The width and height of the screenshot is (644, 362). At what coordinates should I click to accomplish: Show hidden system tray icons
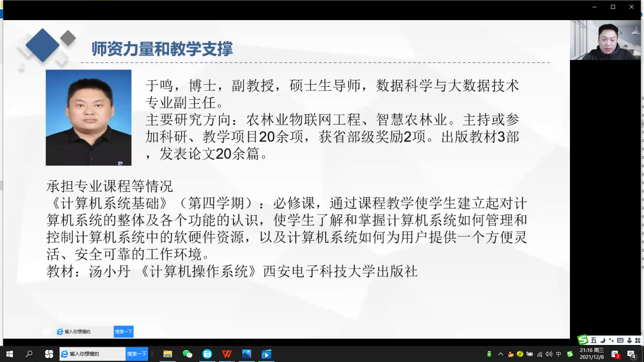point(501,354)
